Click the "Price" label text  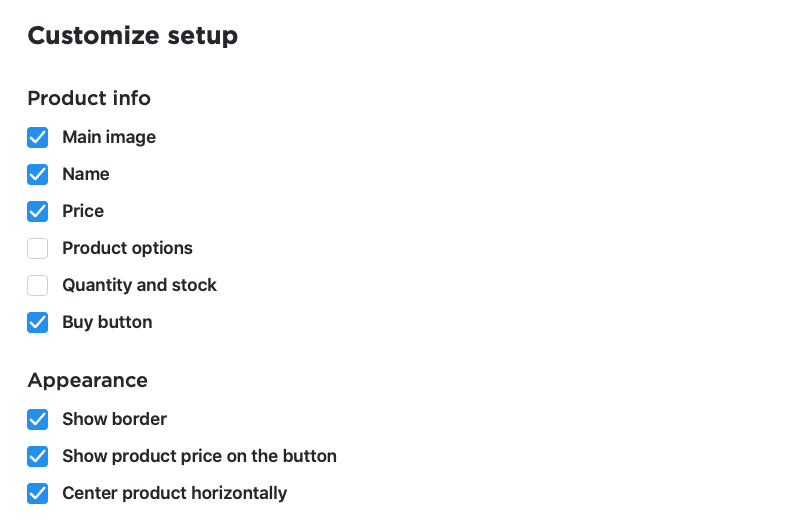click(83, 211)
